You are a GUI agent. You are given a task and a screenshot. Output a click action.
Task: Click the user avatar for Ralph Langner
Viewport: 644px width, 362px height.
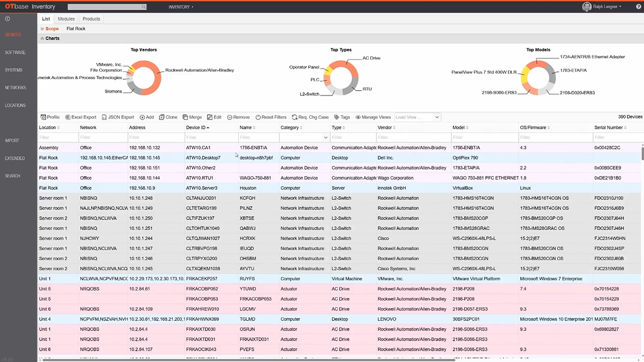(587, 6)
